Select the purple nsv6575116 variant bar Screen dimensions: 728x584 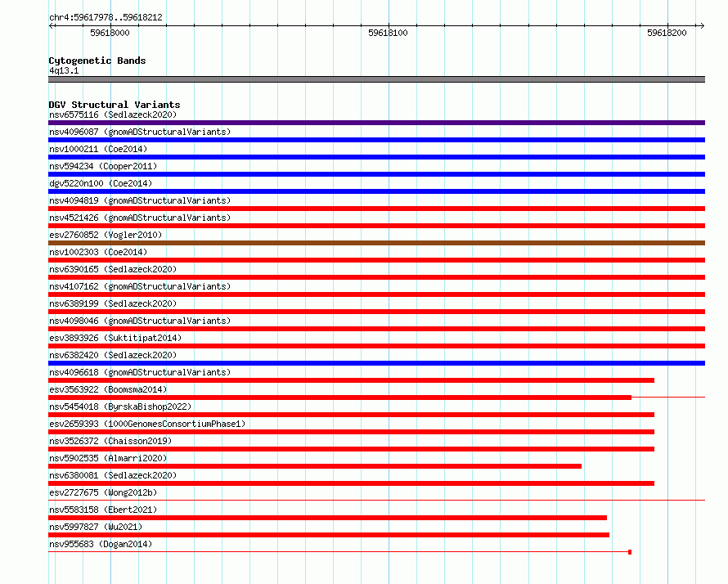pyautogui.click(x=376, y=123)
